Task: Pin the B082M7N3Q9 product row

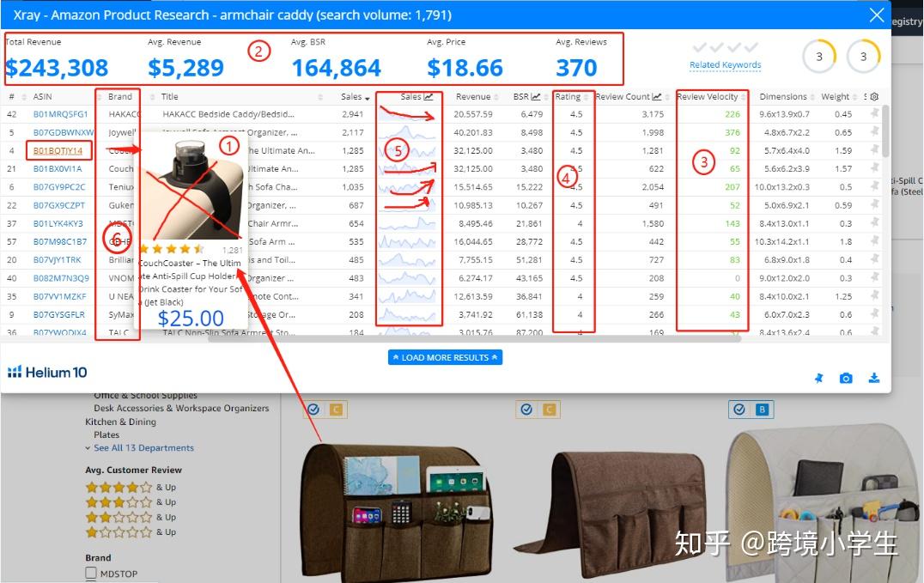Action: [x=874, y=276]
